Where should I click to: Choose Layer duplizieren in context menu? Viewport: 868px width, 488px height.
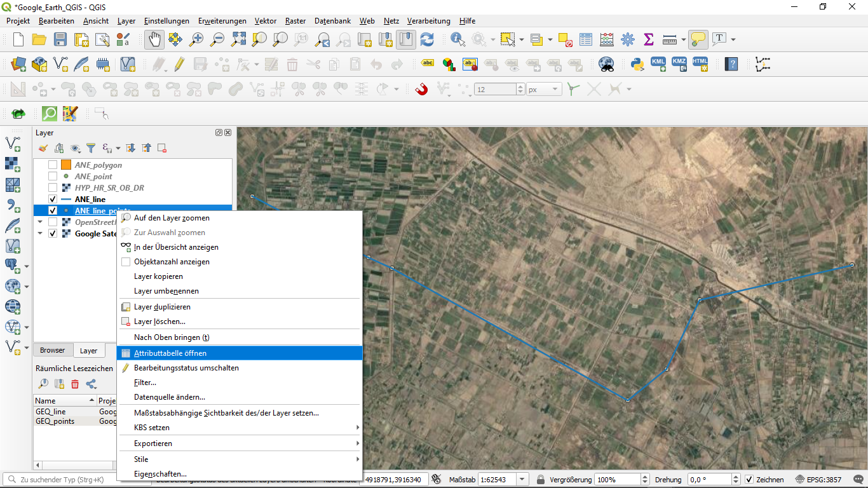point(240,307)
